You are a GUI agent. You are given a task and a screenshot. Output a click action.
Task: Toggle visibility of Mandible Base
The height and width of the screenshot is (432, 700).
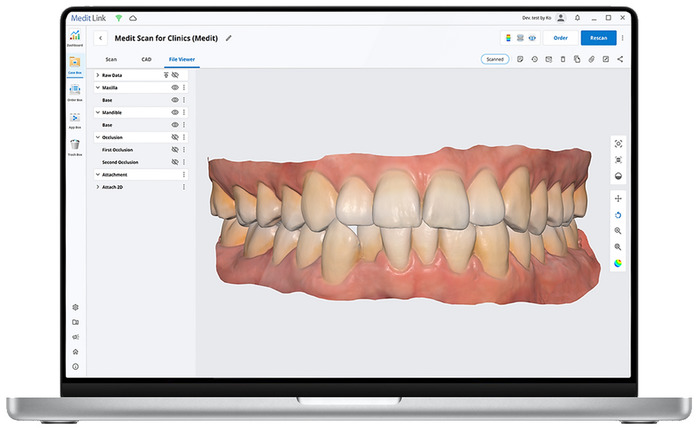[174, 125]
